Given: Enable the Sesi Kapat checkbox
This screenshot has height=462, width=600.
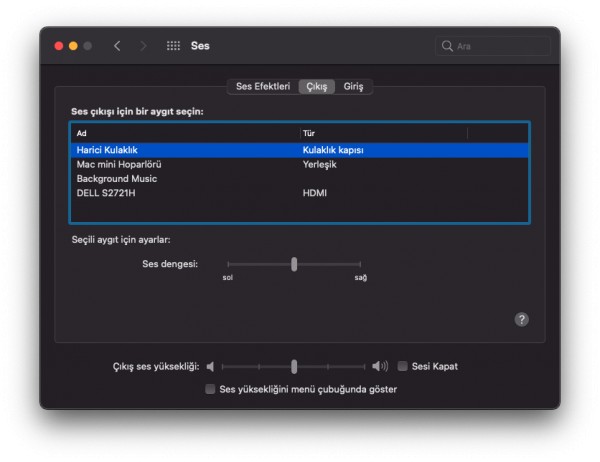Looking at the screenshot, I should tap(403, 366).
